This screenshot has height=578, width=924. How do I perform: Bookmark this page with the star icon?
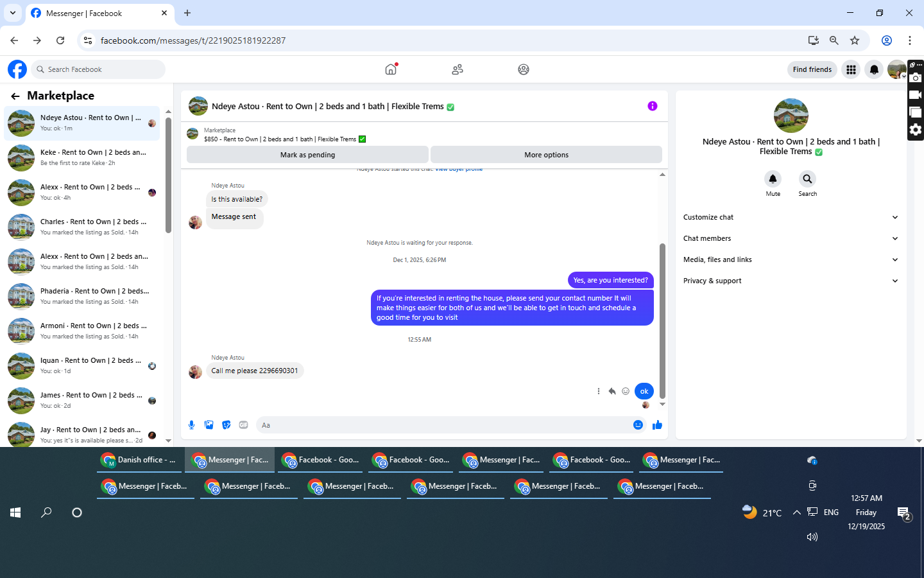click(x=855, y=40)
